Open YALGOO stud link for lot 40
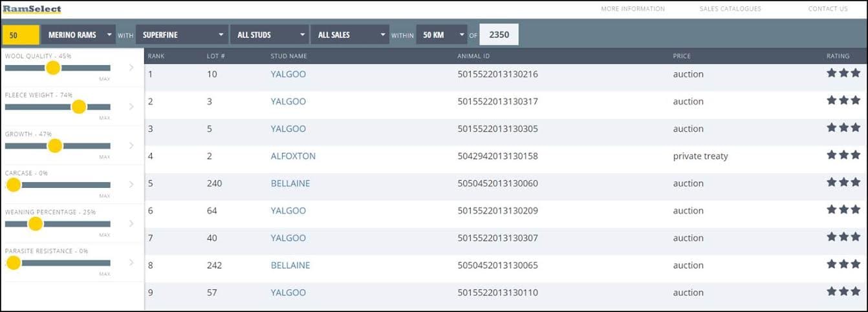 pyautogui.click(x=288, y=238)
